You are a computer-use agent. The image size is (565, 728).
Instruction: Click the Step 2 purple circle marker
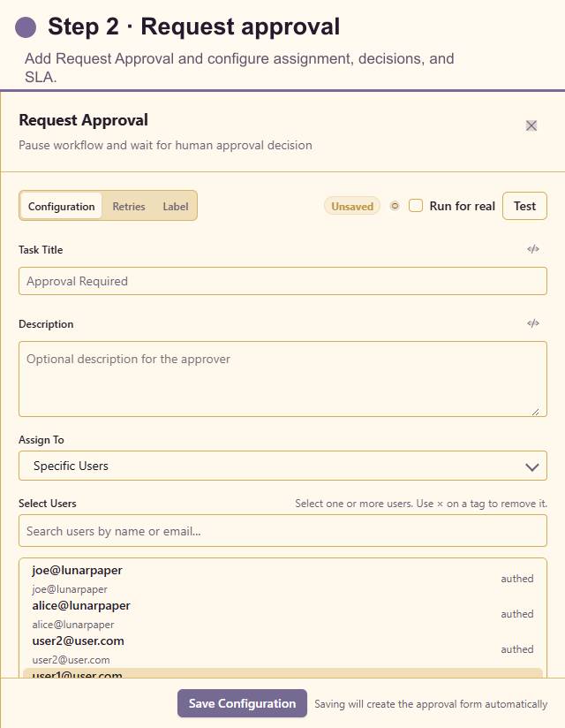(26, 27)
